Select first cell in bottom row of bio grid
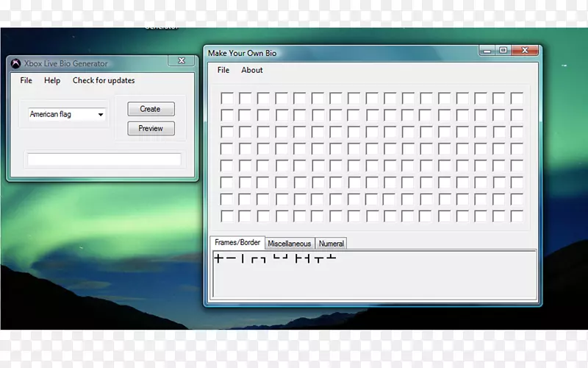Viewport: 588px width, 368px height. coord(227,216)
